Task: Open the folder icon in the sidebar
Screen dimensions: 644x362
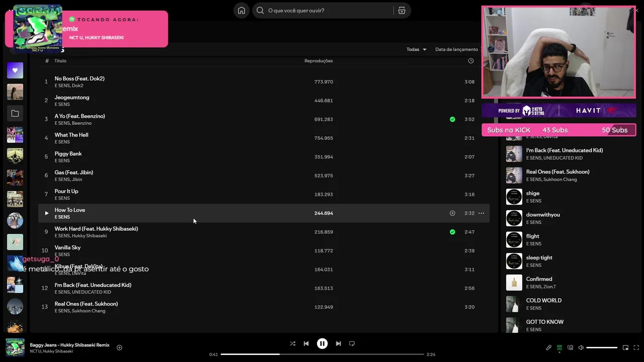Action: [15, 114]
